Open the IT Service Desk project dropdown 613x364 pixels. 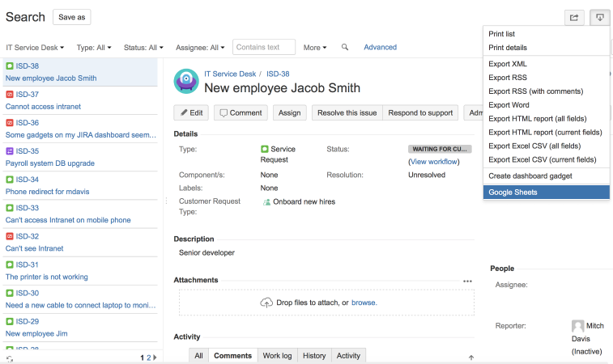pyautogui.click(x=35, y=47)
